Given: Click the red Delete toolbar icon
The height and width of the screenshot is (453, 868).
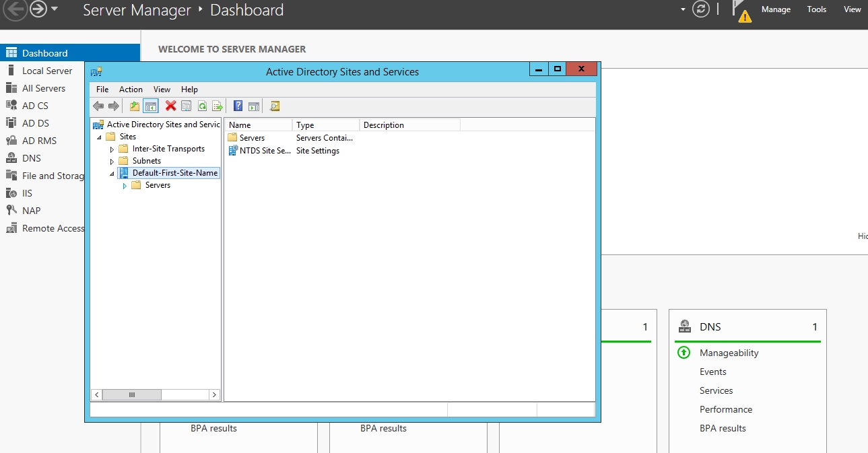Looking at the screenshot, I should (171, 106).
